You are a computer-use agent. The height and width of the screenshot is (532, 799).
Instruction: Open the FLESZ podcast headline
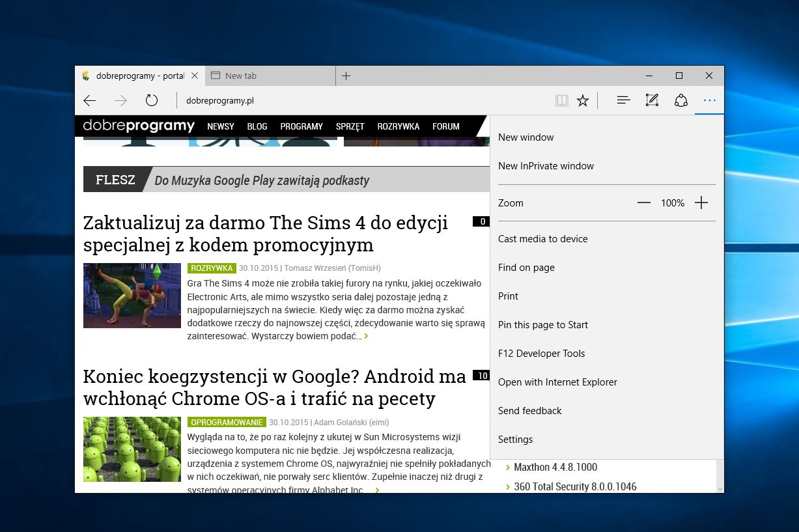coord(262,180)
